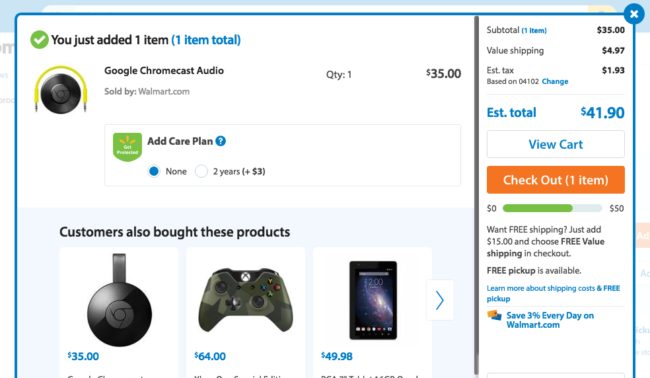This screenshot has height=378, width=650.
Task: Click the green checkmark confirmation icon
Action: [39, 40]
